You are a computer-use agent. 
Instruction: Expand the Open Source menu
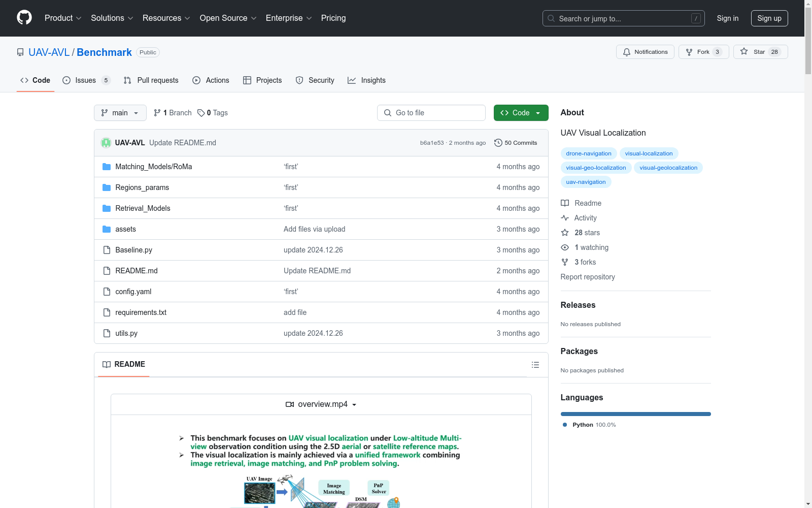[x=228, y=18]
